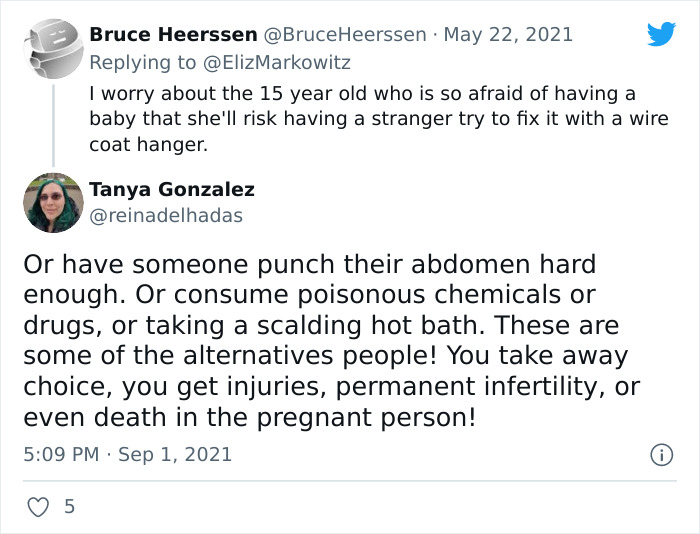
Task: Open Bruce Heerssen's display name link
Action: [x=172, y=35]
